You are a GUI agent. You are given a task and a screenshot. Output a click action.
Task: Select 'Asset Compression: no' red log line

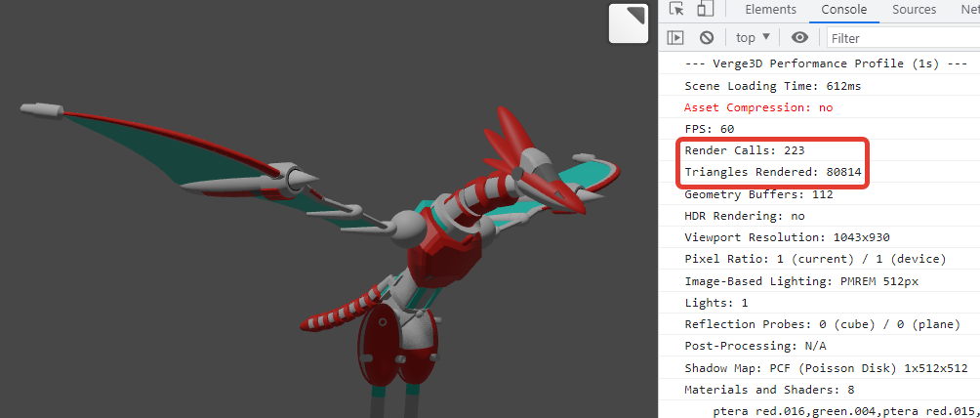coord(758,107)
